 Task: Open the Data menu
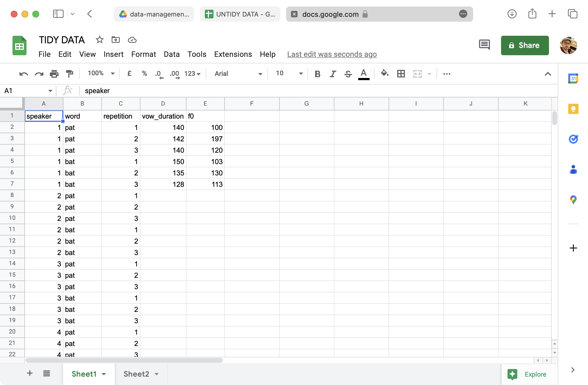(172, 54)
